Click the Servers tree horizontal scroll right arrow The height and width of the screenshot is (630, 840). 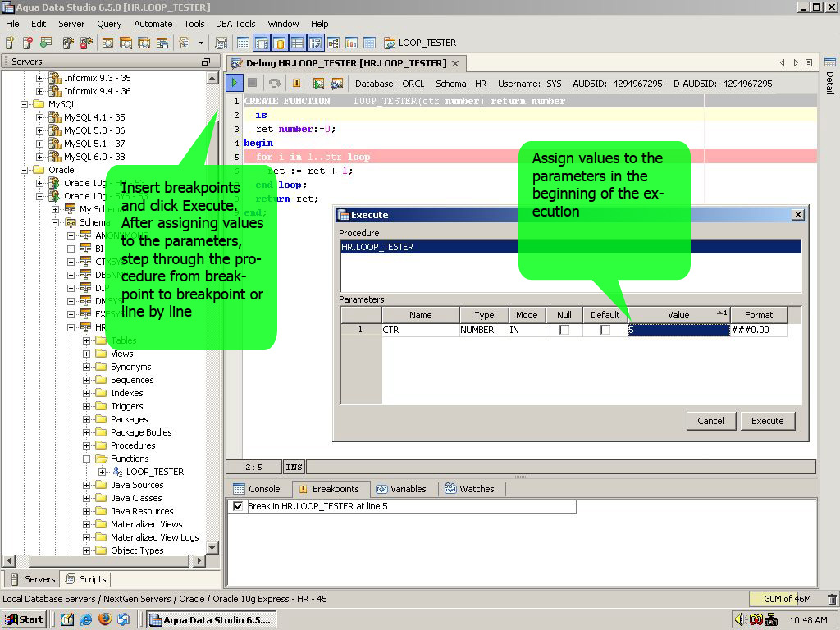pos(199,561)
